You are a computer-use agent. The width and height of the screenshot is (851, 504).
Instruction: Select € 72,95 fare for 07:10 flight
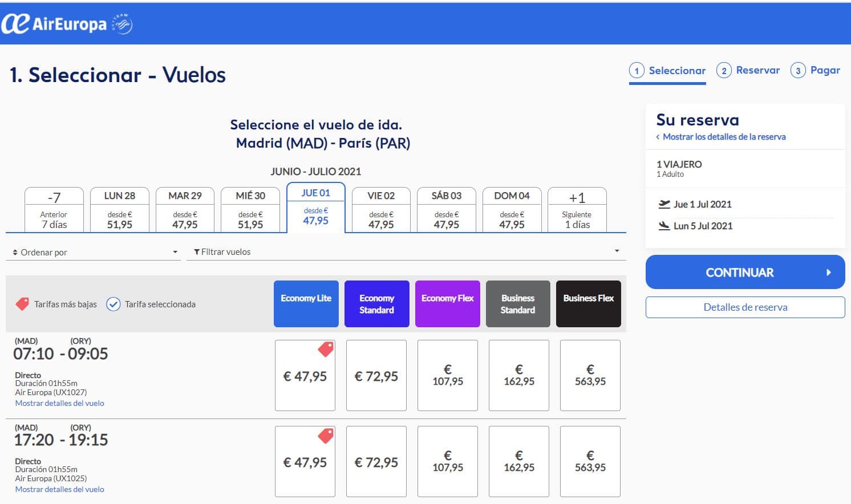coord(376,376)
